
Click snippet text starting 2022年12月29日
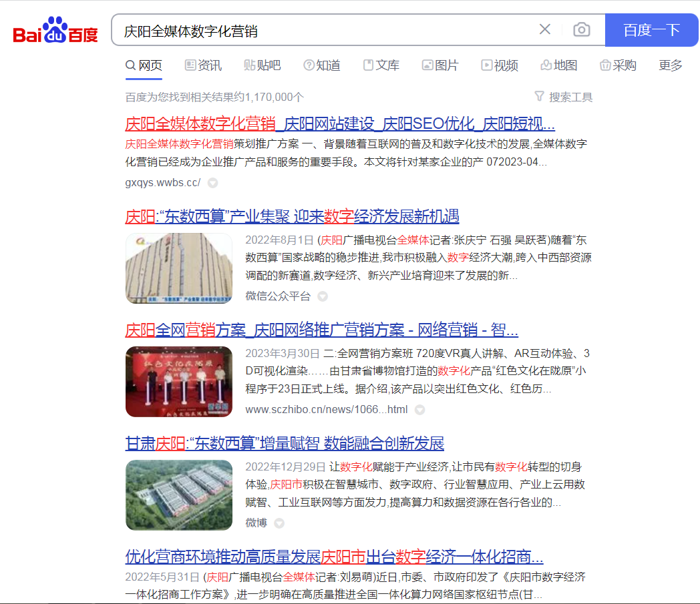pyautogui.click(x=415, y=485)
